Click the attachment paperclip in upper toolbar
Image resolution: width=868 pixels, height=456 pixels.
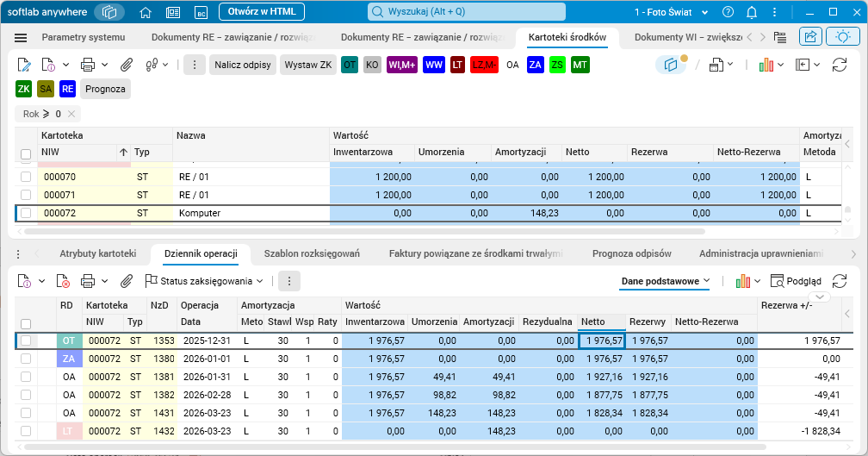click(x=126, y=65)
